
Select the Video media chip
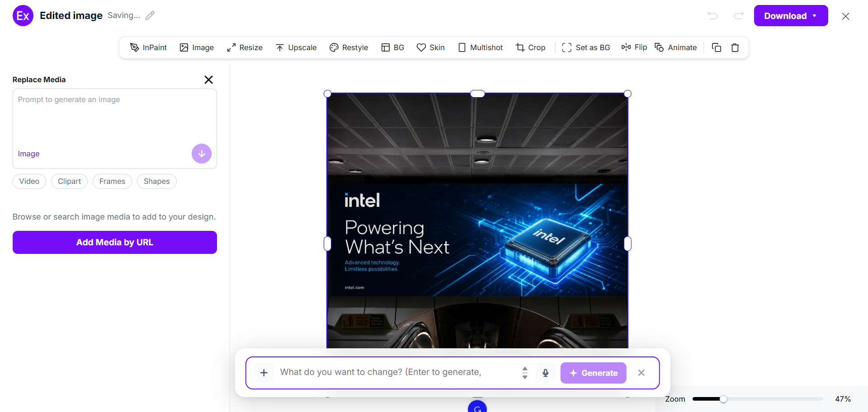29,181
